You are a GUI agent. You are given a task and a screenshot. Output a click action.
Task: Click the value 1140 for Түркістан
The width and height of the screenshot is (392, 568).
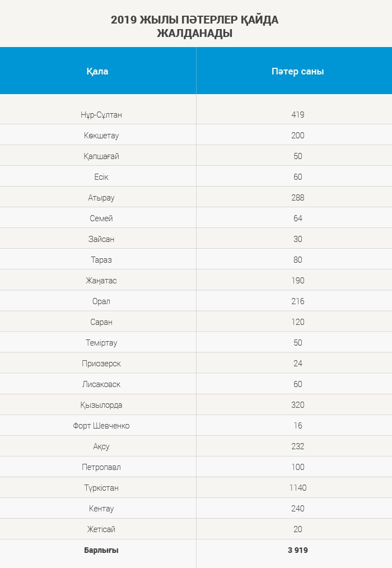298,487
